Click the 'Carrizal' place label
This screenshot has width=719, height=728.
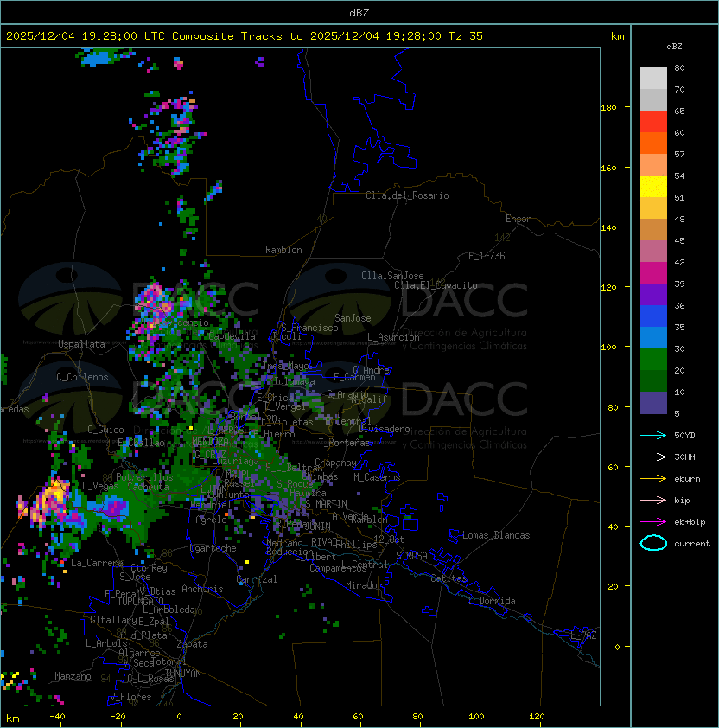(x=257, y=579)
